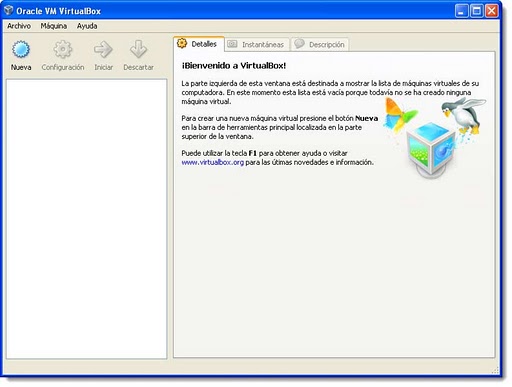Open the www.virtualbox.org link
The height and width of the screenshot is (387, 512).
click(213, 162)
